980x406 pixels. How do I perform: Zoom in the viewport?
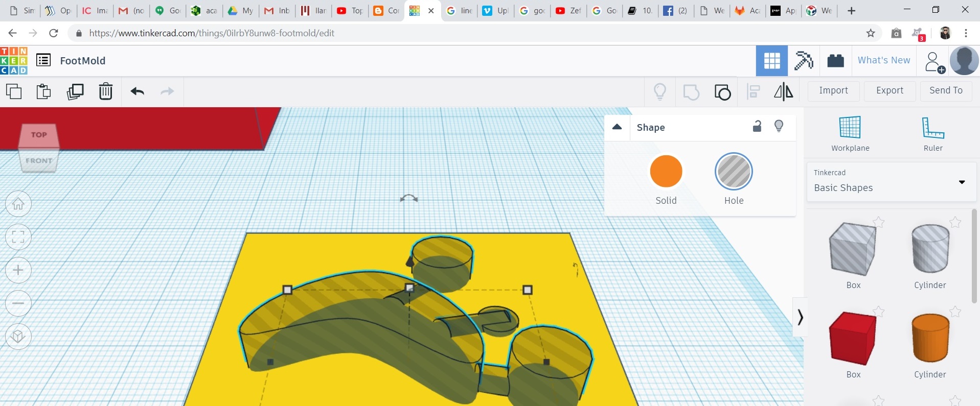(x=18, y=270)
